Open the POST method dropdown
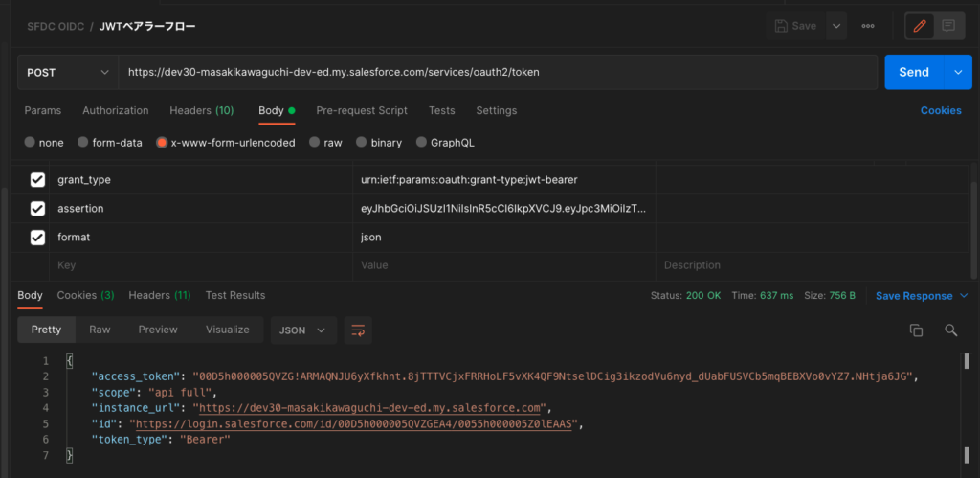Viewport: 980px width, 478px height. click(67, 72)
